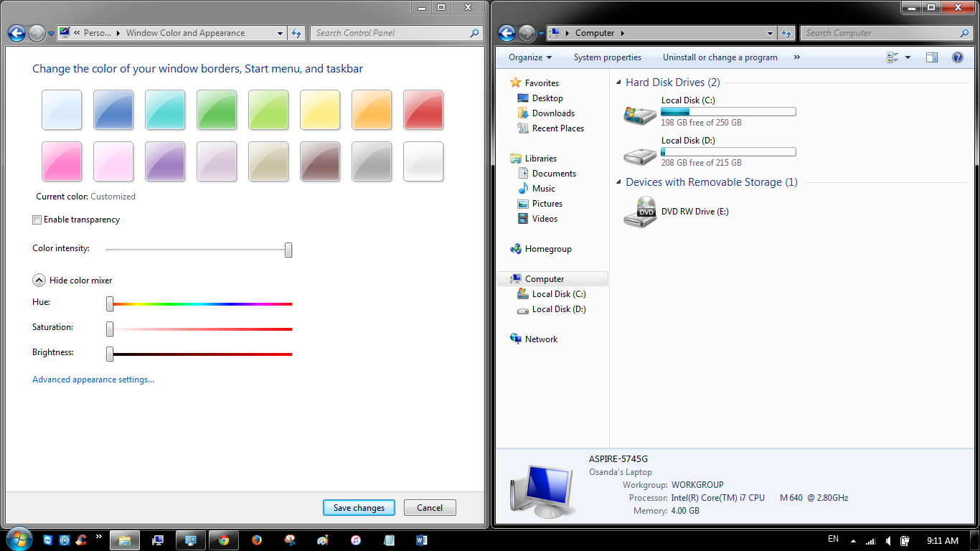Launch CCleaner from the quick launch bar
980x551 pixels.
(x=81, y=540)
